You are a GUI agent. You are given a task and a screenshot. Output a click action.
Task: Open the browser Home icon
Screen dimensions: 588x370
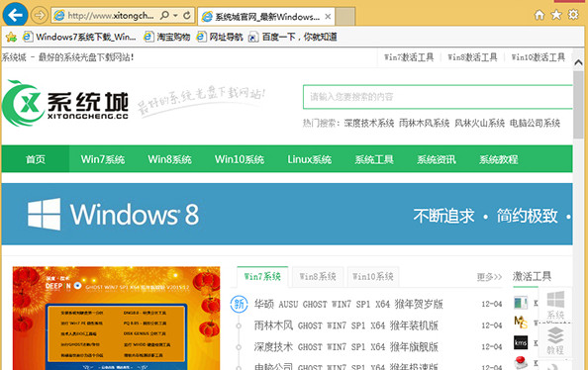click(x=539, y=15)
